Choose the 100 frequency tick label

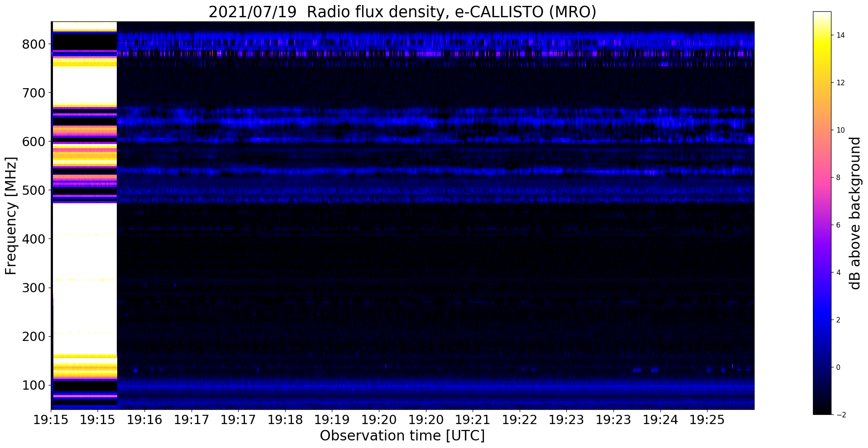(x=33, y=385)
